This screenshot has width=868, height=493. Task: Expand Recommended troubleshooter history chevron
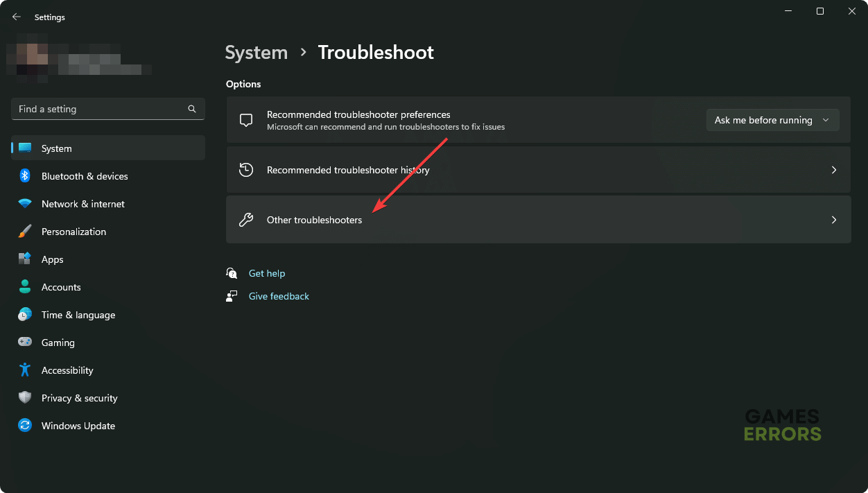[x=833, y=170]
